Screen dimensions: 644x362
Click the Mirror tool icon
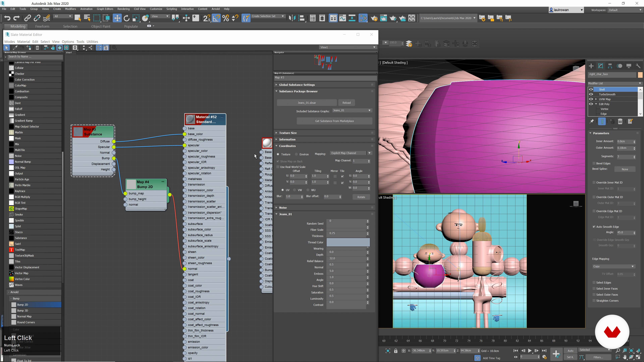[292, 18]
